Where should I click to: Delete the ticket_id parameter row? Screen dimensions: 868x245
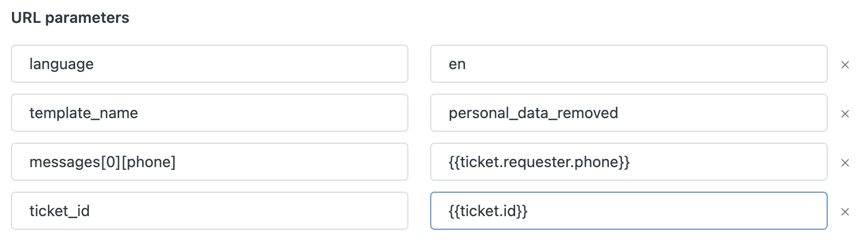tap(845, 212)
